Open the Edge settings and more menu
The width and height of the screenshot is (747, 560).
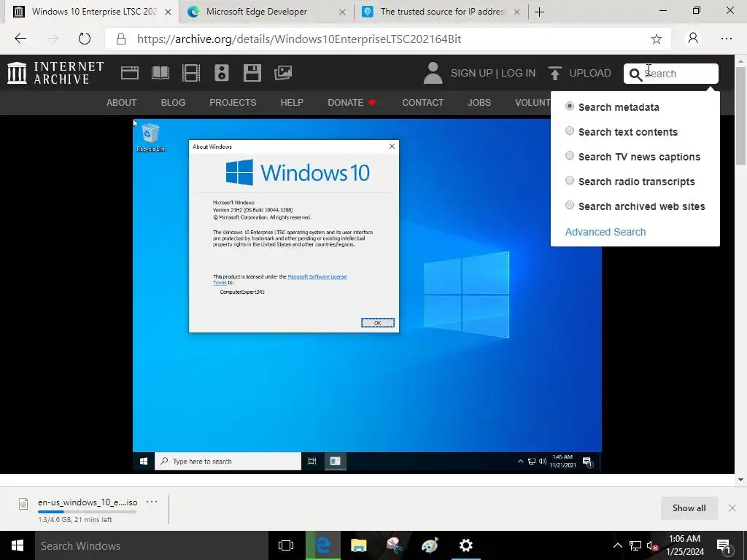(726, 39)
